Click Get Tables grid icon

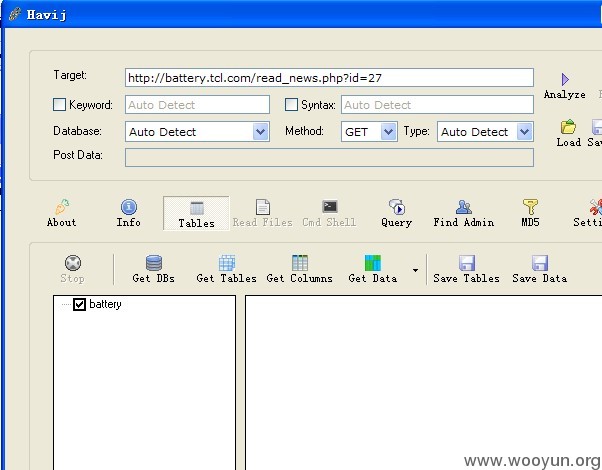point(227,263)
